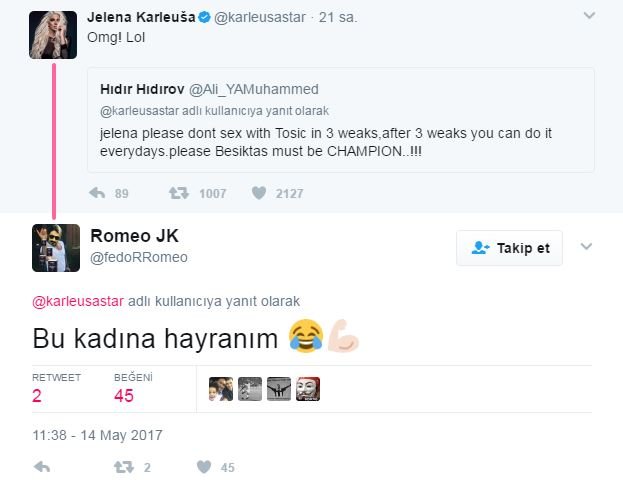Show the 45 beğeni likes list

point(133,389)
